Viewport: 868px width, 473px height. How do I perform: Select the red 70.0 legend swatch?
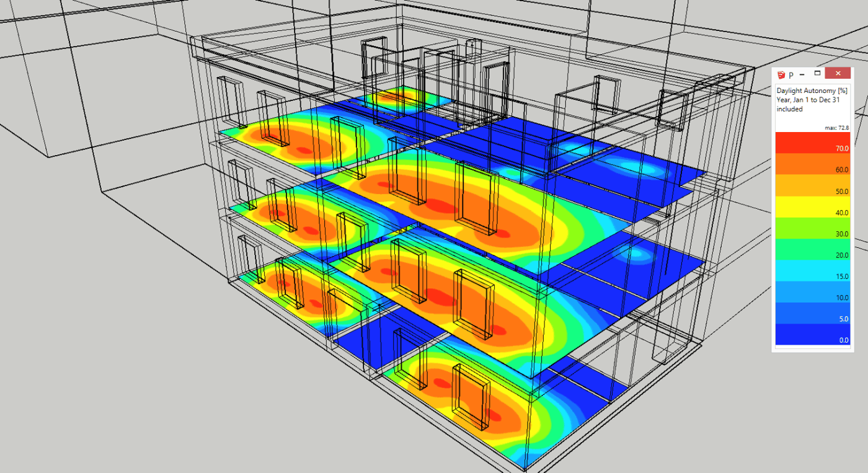[812, 143]
